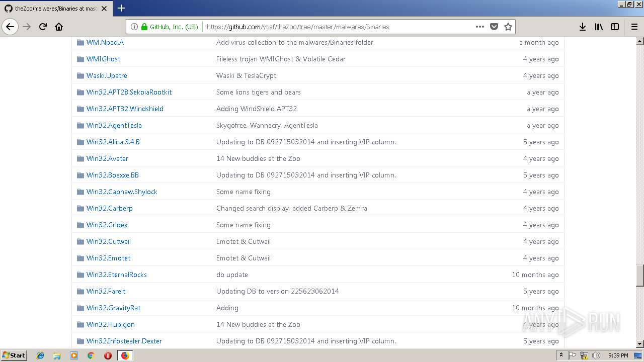Open the Win32.Caphaw.Shylock folder
The width and height of the screenshot is (644, 362).
122,192
